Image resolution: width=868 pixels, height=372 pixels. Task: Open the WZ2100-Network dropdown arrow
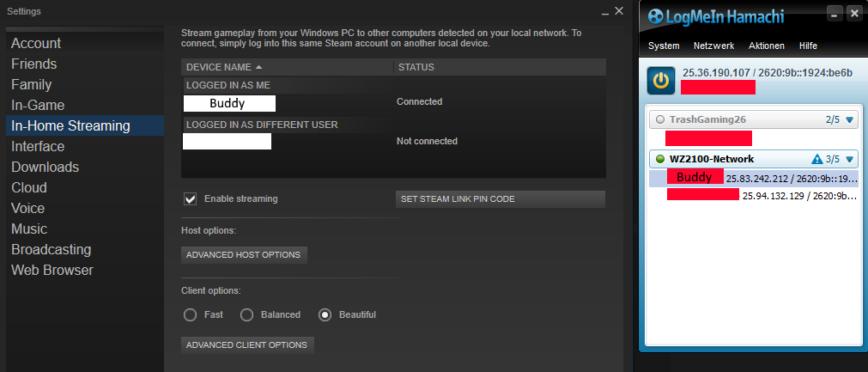(x=849, y=159)
